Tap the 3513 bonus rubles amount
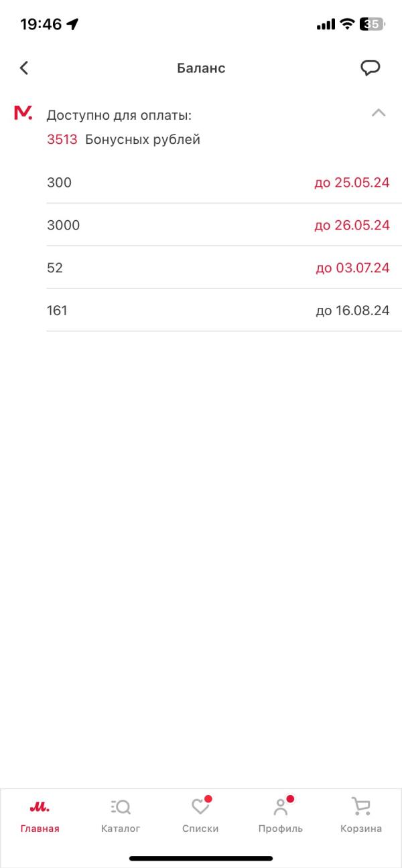The height and width of the screenshot is (868, 402). [x=62, y=140]
